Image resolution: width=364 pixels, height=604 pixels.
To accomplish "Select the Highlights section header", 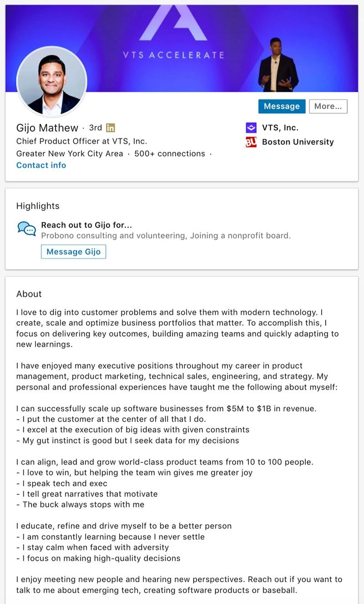I will pyautogui.click(x=37, y=206).
